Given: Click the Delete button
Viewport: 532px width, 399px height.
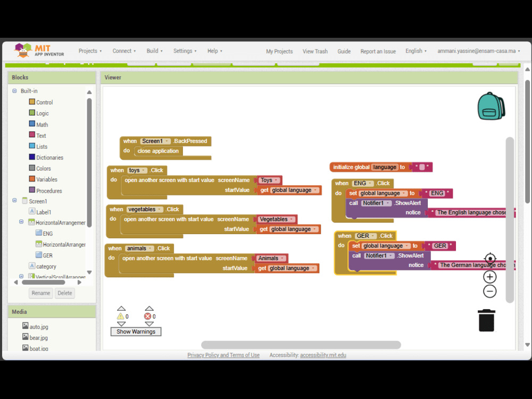Looking at the screenshot, I should [x=65, y=293].
